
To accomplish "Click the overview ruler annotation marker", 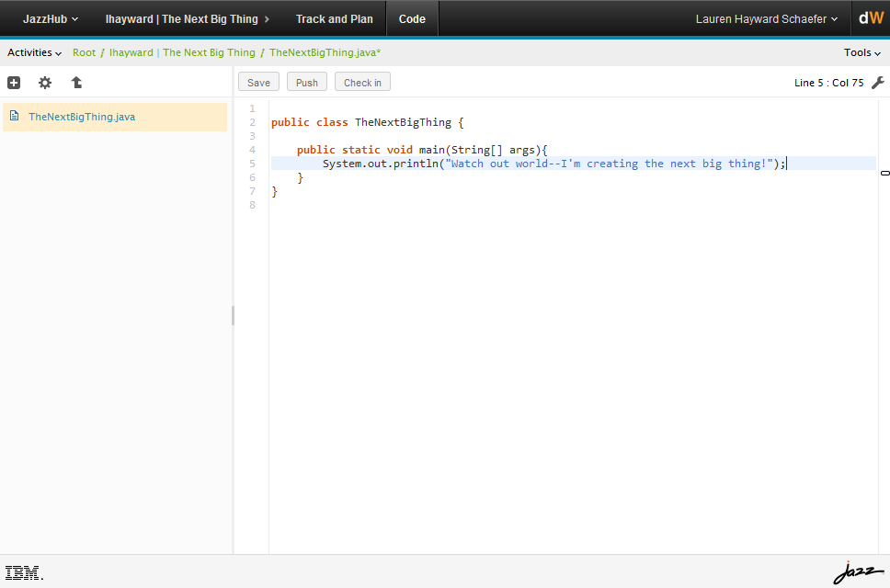I will 884,173.
